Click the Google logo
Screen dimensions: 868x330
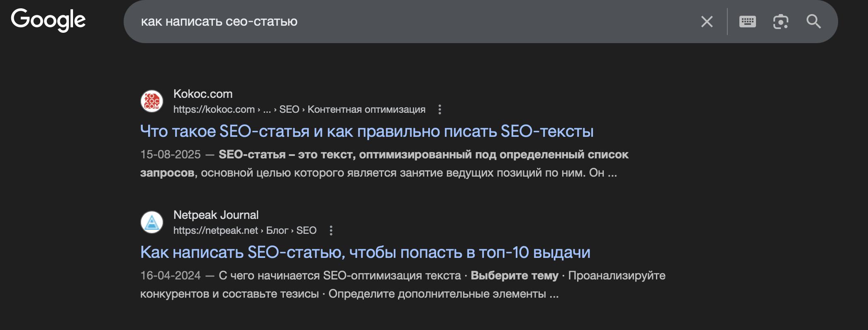click(x=48, y=20)
